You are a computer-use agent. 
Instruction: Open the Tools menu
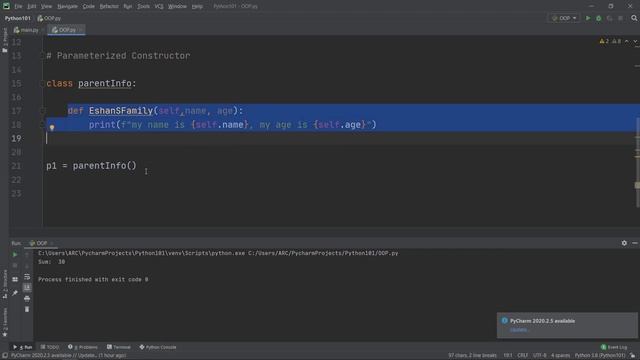[x=143, y=6]
